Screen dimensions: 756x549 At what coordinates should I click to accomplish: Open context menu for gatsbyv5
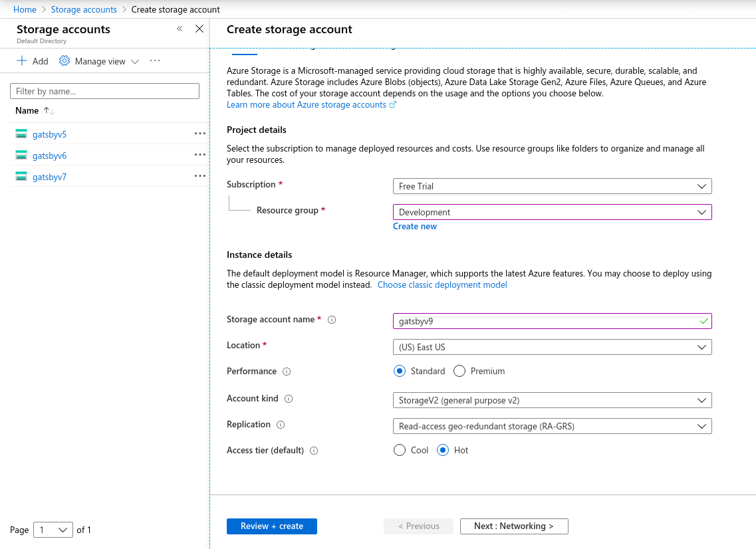pos(200,134)
